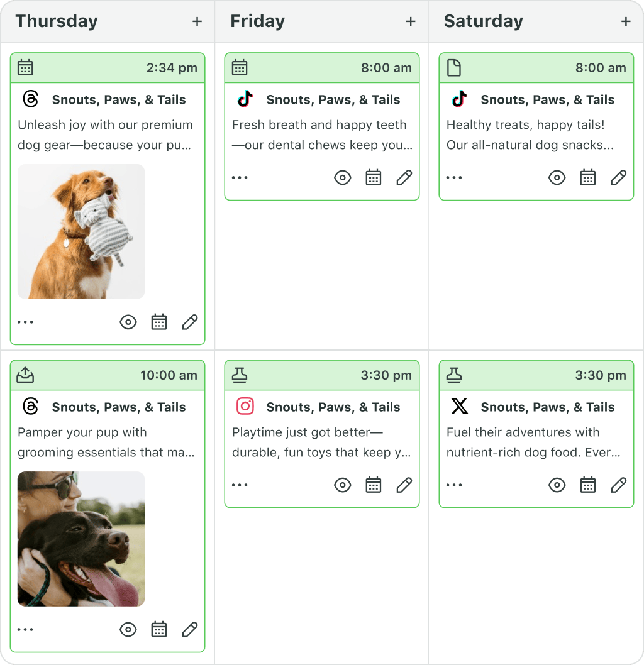This screenshot has width=644, height=665.
Task: Open the black dog hug photo
Action: (x=81, y=539)
